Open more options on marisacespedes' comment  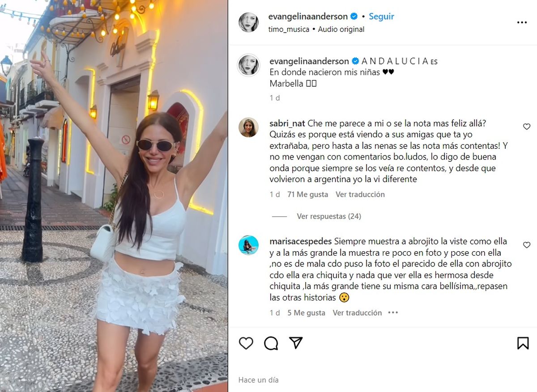point(393,312)
